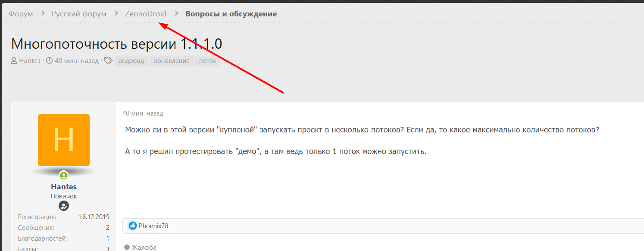Click the blue like thumbs-up icon
Screen dimensions: 644x251
[x=133, y=226]
